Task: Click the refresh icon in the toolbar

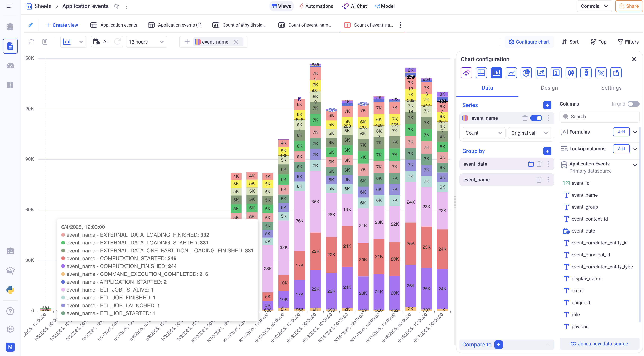Action: (x=31, y=42)
